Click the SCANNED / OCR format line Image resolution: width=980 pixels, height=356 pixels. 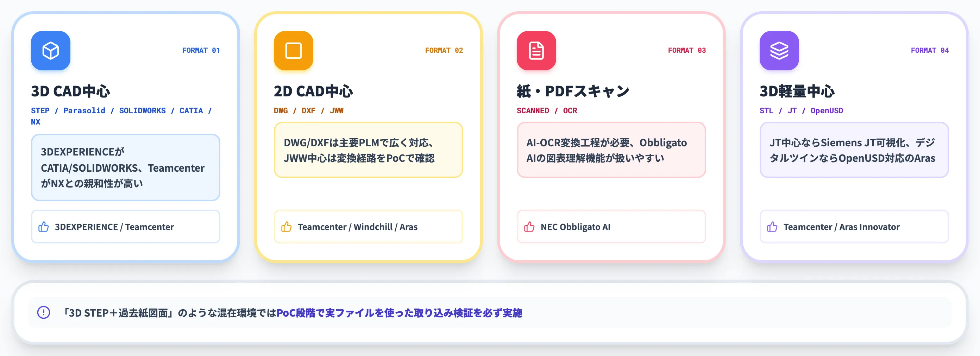pos(547,111)
